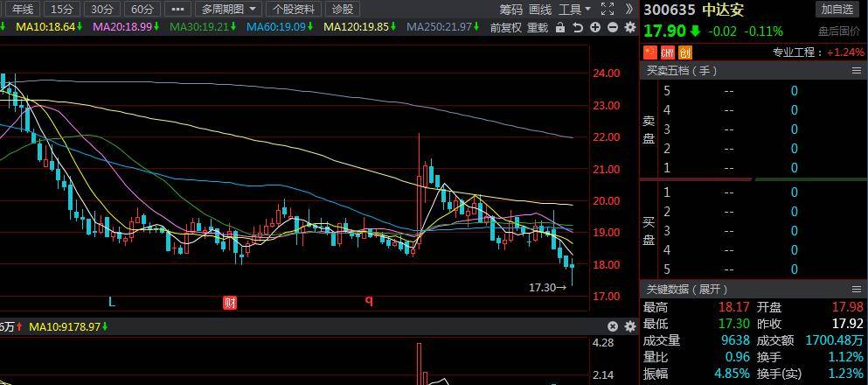The height and width of the screenshot is (385, 868).
Task: Close the volume sub-chart panel
Action: click(x=613, y=326)
